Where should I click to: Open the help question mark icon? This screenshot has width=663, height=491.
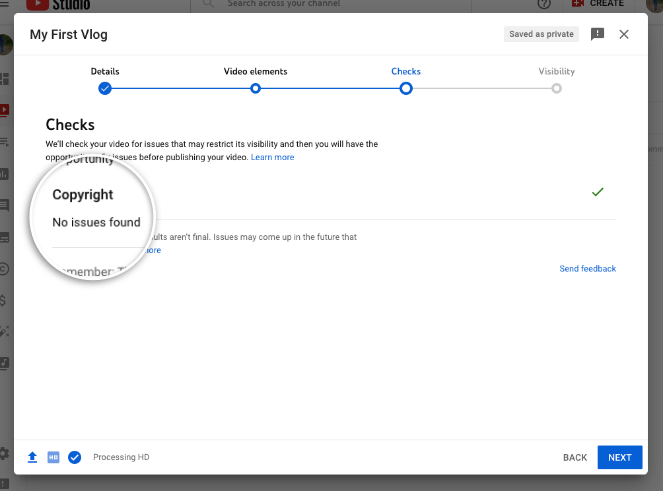[544, 4]
